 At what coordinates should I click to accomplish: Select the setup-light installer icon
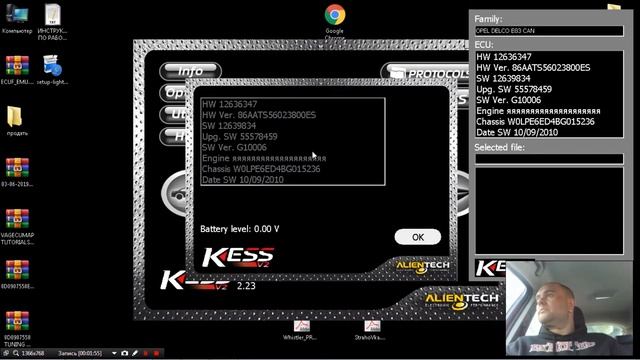52,70
